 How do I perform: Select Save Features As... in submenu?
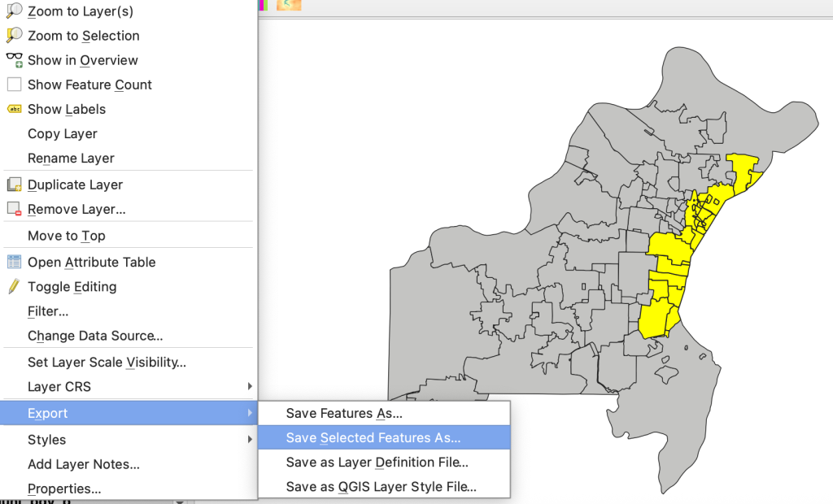click(x=344, y=413)
